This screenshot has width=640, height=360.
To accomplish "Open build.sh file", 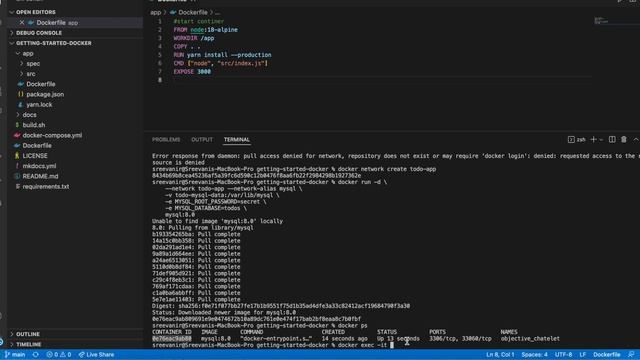I will (34, 125).
